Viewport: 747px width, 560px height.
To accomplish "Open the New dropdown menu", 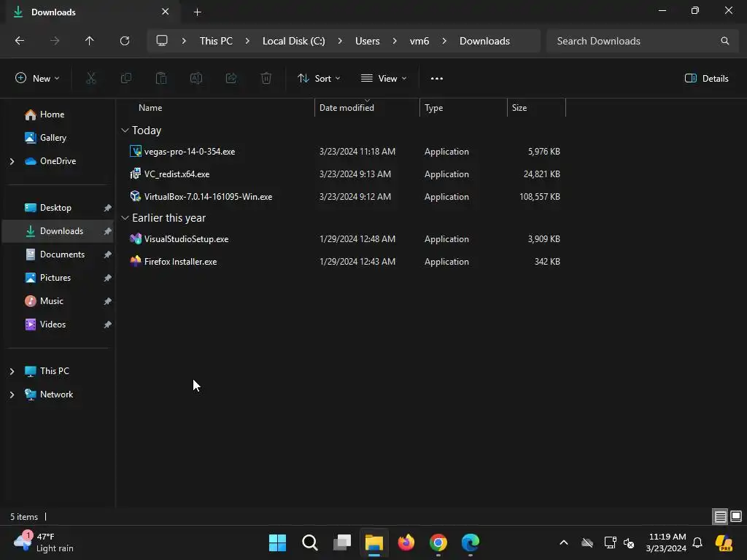I will pos(38,79).
